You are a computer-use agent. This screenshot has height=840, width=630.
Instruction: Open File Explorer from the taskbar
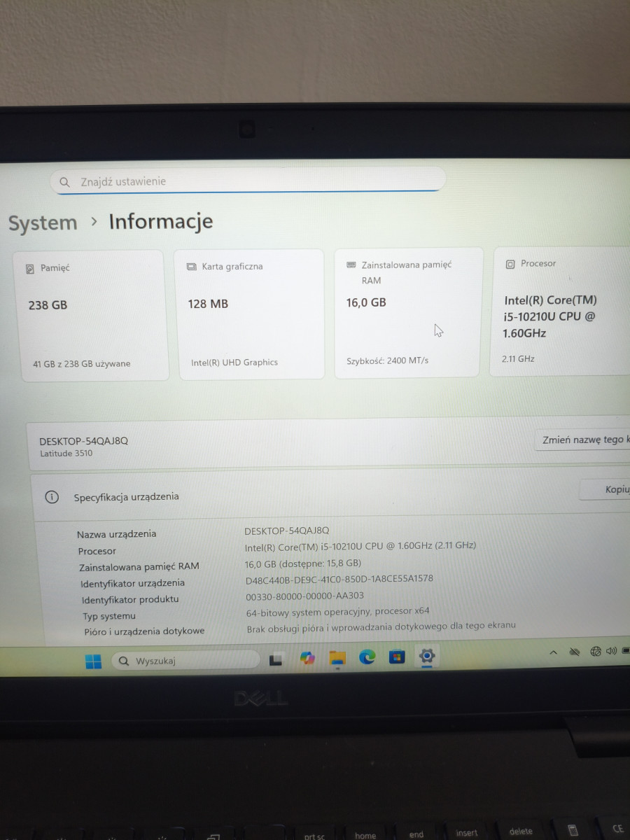[x=337, y=657]
